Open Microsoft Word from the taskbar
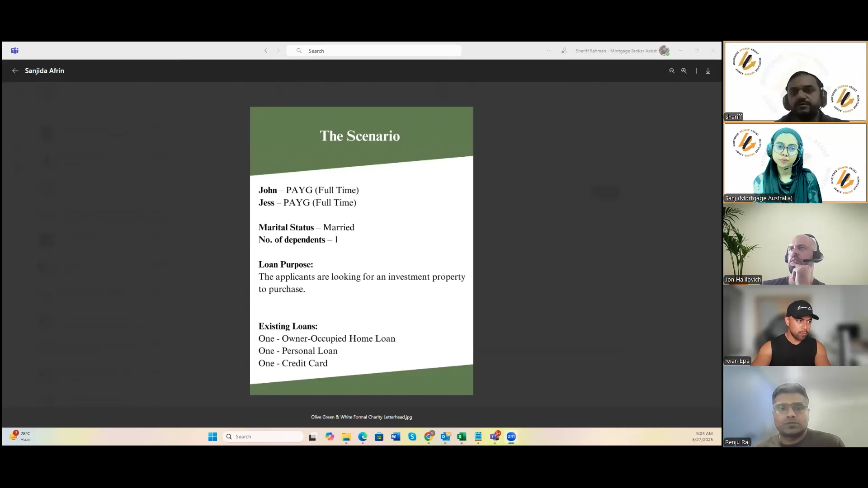The width and height of the screenshot is (868, 488). 396,436
